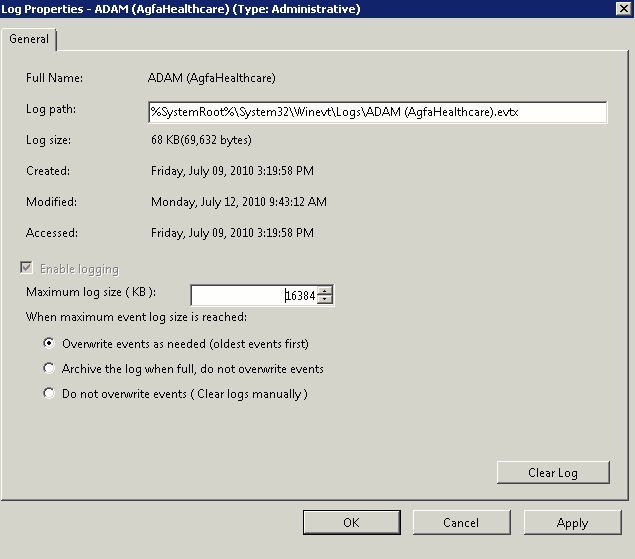Viewport: 635px width, 559px height.
Task: Click into the Log path text field
Action: [x=377, y=112]
